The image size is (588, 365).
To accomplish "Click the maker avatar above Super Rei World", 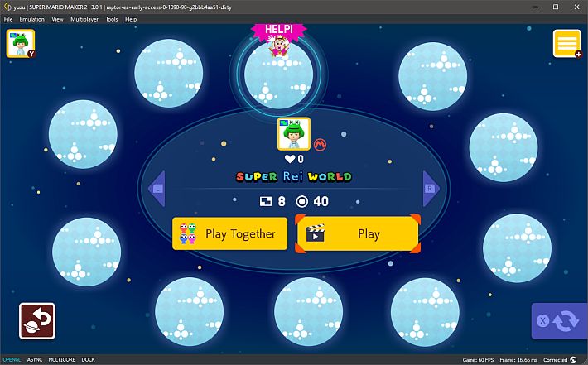I will 294,134.
